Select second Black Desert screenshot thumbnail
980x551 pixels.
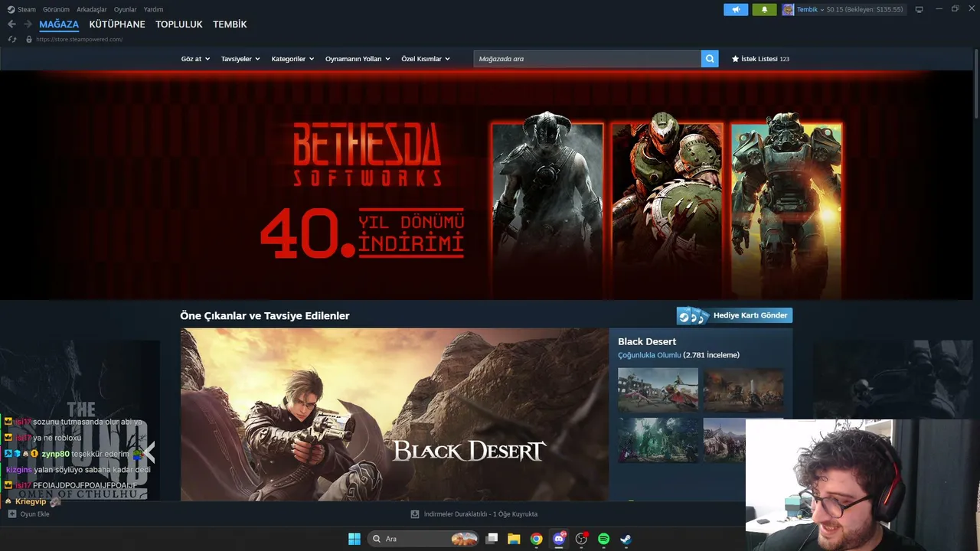click(743, 389)
